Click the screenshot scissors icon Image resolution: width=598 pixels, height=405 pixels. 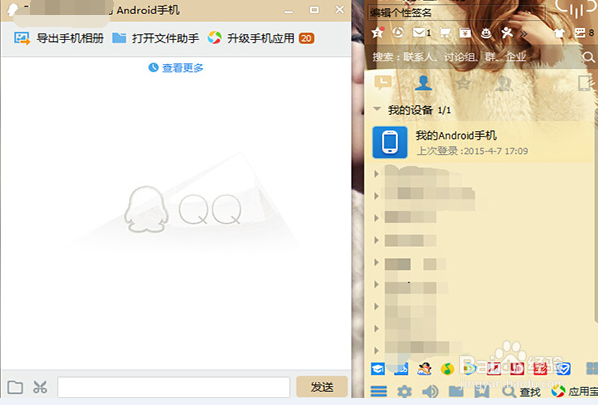[x=40, y=387]
